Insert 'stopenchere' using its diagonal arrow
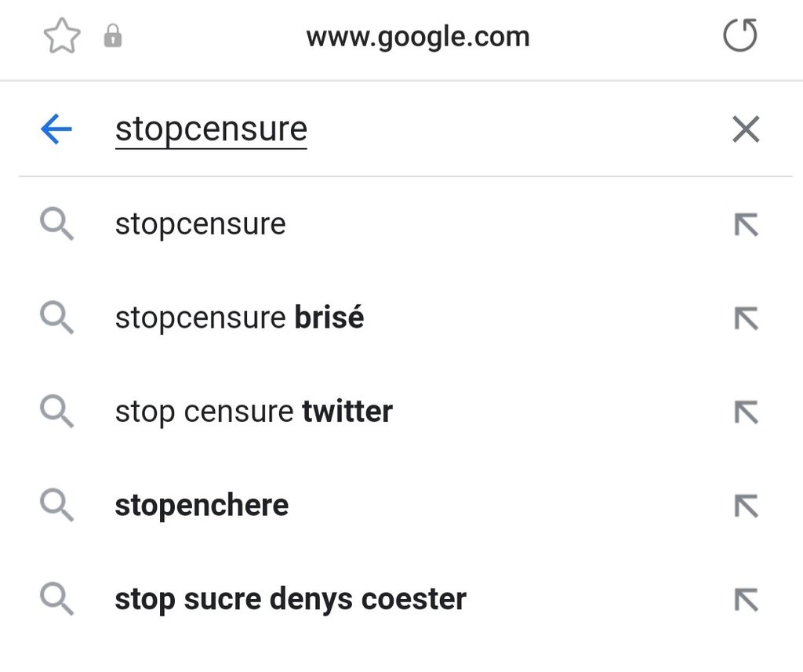 (746, 507)
